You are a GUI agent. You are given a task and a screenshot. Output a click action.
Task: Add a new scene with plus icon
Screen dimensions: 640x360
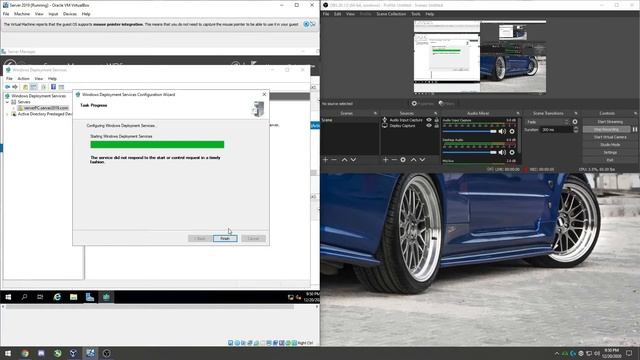pyautogui.click(x=325, y=160)
